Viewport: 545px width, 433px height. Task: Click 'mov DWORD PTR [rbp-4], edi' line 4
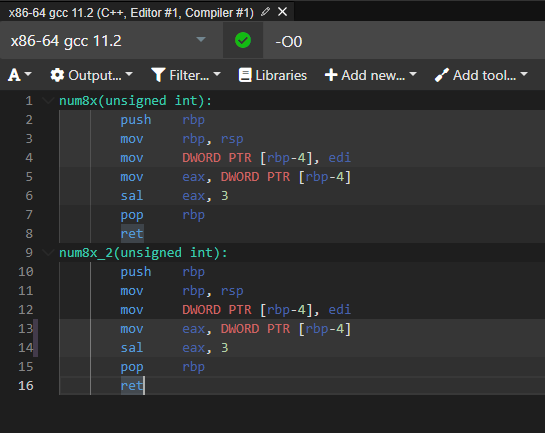click(x=235, y=158)
